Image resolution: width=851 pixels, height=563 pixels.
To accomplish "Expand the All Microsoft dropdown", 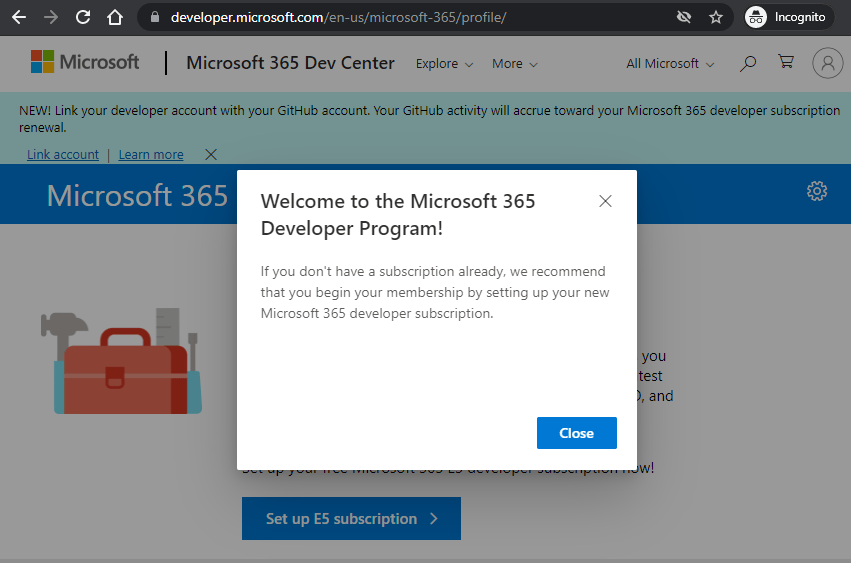I will [x=670, y=64].
